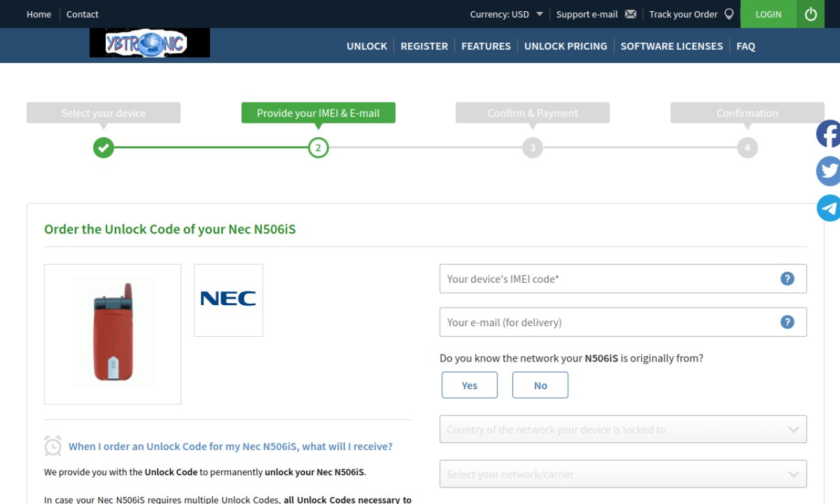Open the UNLOCK menu item

(367, 46)
